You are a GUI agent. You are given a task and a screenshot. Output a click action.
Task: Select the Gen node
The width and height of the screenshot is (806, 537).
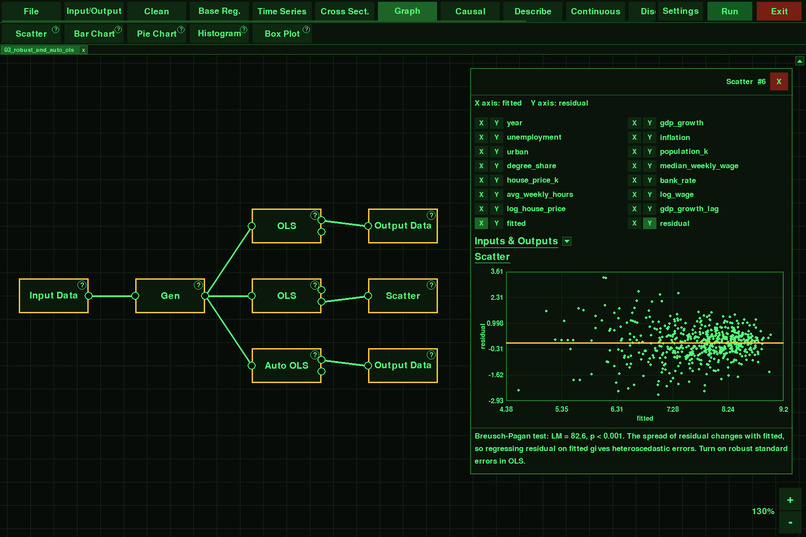coord(170,296)
